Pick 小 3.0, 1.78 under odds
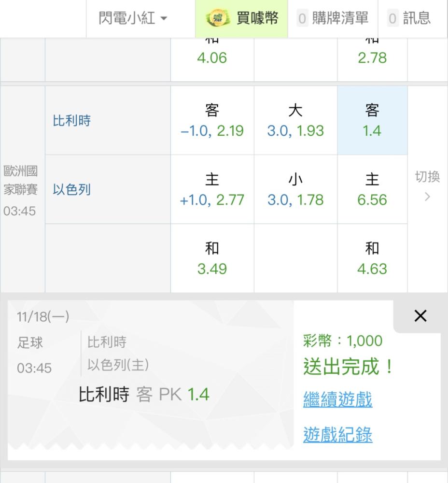This screenshot has width=448, height=483. click(295, 189)
